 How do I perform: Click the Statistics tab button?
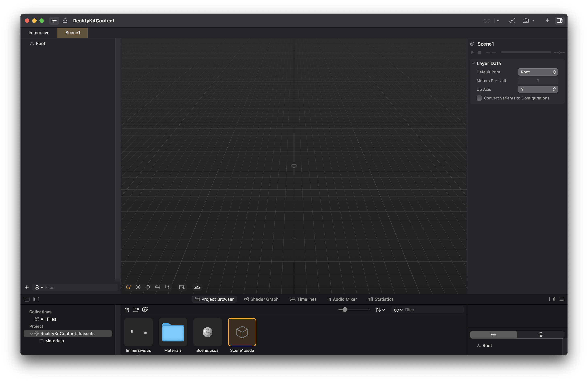pos(381,299)
